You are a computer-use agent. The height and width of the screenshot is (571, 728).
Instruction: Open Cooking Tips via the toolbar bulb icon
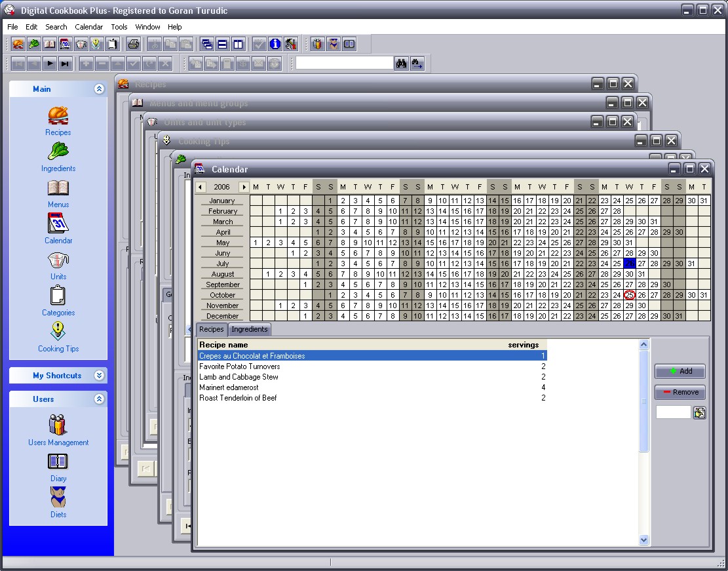pos(96,44)
